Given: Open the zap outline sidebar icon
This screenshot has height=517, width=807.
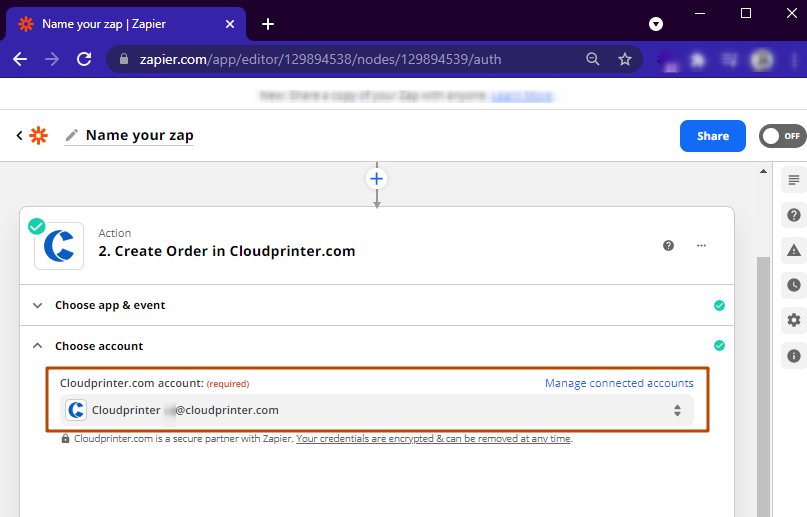Looking at the screenshot, I should click(794, 180).
